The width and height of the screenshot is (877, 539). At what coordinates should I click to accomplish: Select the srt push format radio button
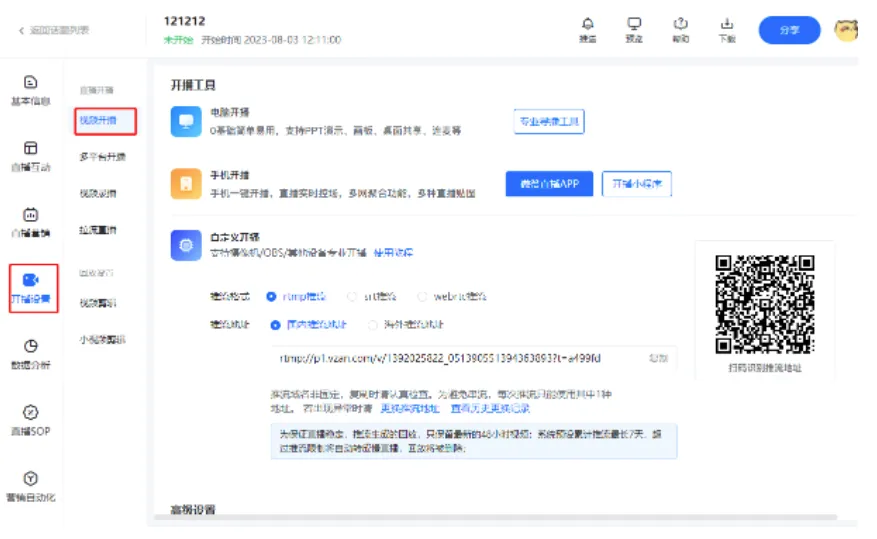tap(352, 297)
